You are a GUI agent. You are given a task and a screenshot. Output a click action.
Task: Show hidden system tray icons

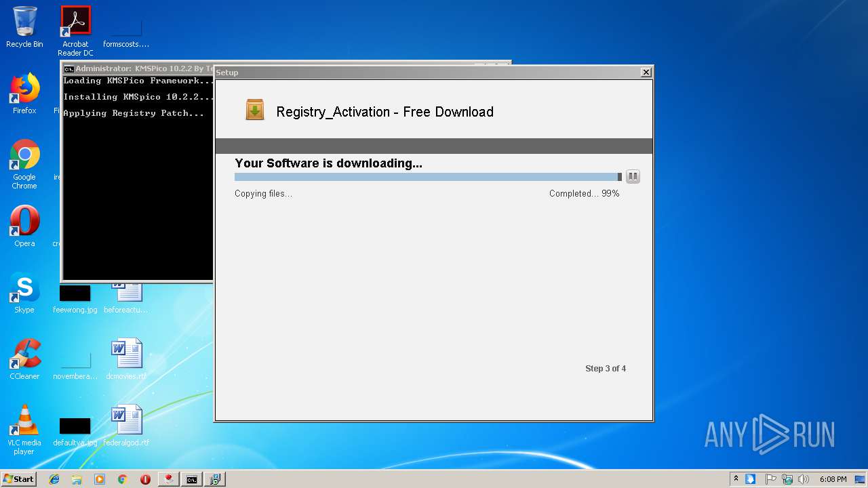pyautogui.click(x=736, y=479)
